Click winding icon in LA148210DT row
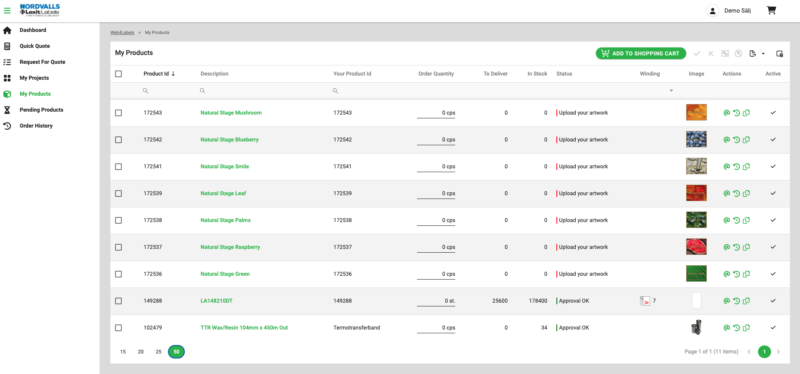 coord(645,301)
